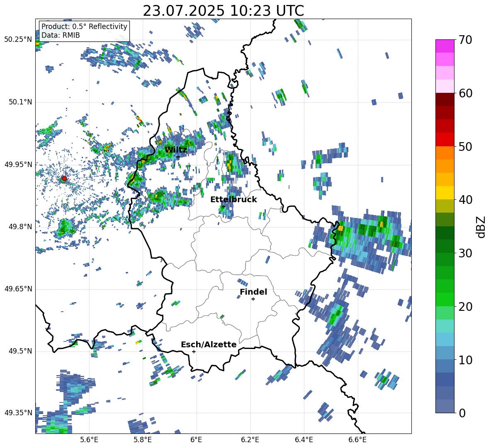Click the 5.6°E longitude label

(x=89, y=440)
